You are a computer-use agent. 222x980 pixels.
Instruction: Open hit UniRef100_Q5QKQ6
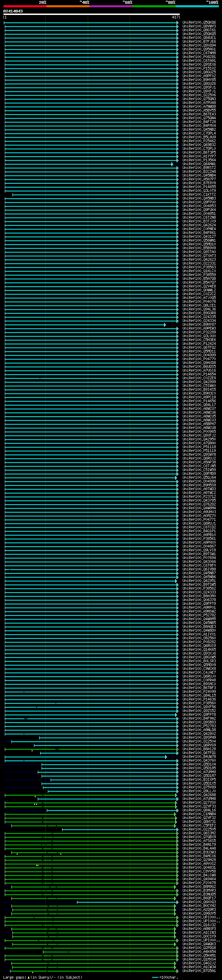click(x=199, y=23)
